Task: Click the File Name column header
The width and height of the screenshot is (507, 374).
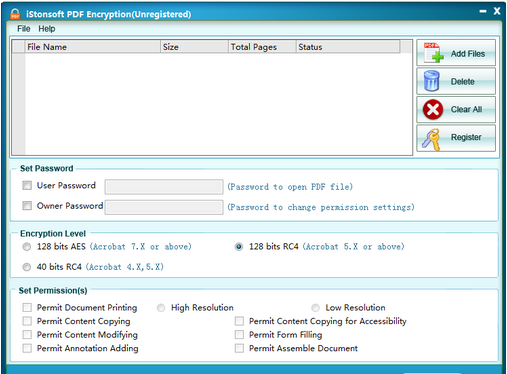Action: point(93,47)
